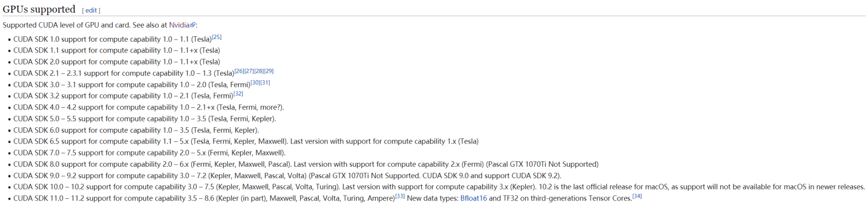Click the GPUs supported section heading
The height and width of the screenshot is (208, 868).
39,9
